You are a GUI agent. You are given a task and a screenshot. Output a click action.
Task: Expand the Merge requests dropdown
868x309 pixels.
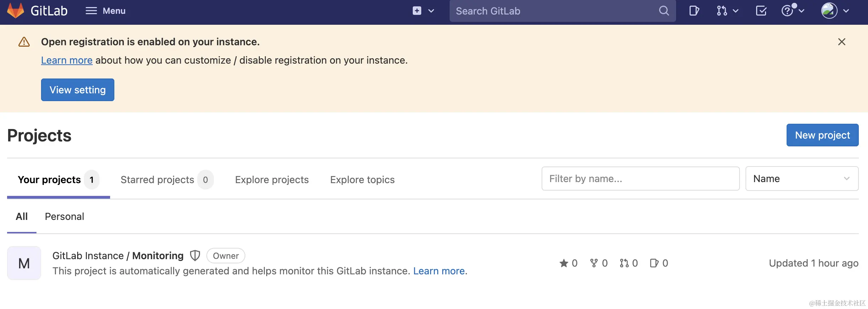pyautogui.click(x=727, y=11)
